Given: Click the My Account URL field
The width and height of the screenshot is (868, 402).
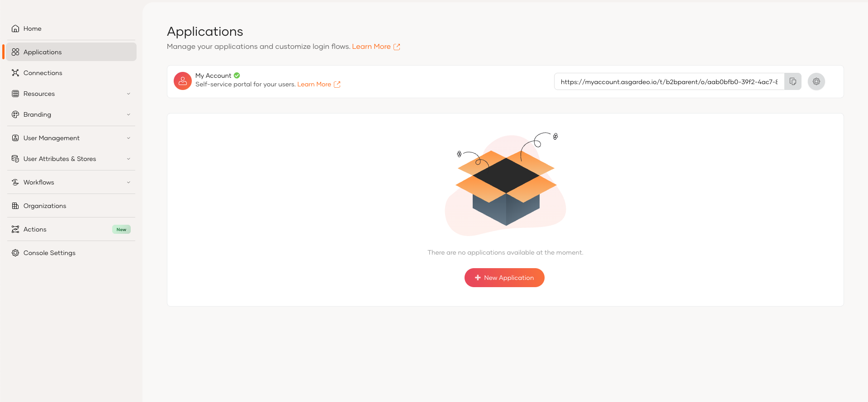Looking at the screenshot, I should pyautogui.click(x=669, y=82).
